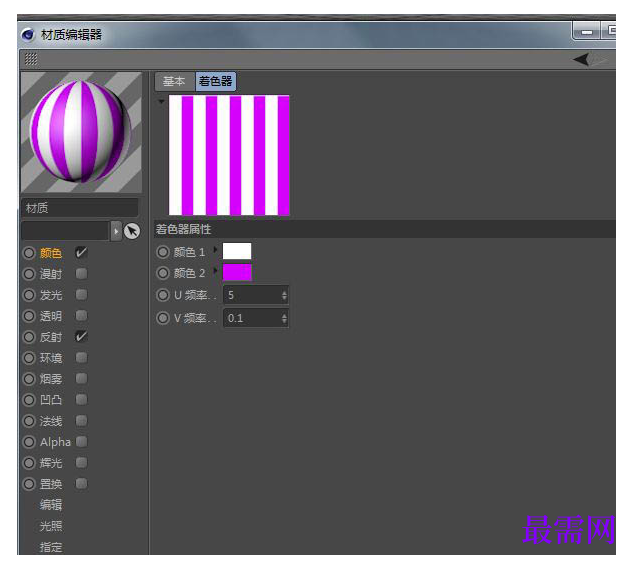
Task: Enable the 烟雾 channel checkbox
Action: (81, 379)
